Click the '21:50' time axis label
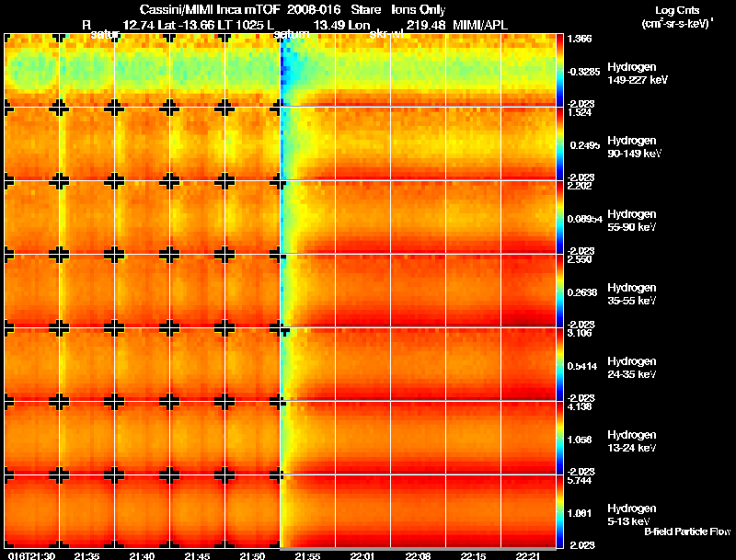Image resolution: width=736 pixels, height=560 pixels. tap(252, 555)
